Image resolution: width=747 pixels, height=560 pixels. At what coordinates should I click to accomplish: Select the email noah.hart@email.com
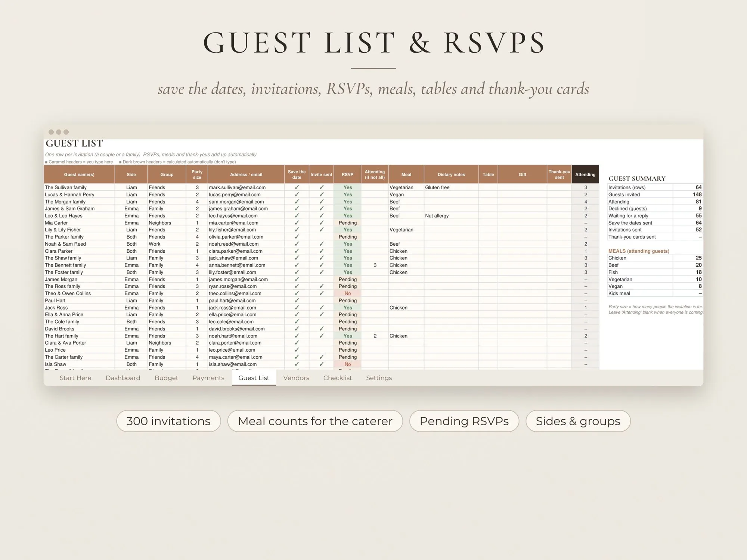[x=233, y=336]
